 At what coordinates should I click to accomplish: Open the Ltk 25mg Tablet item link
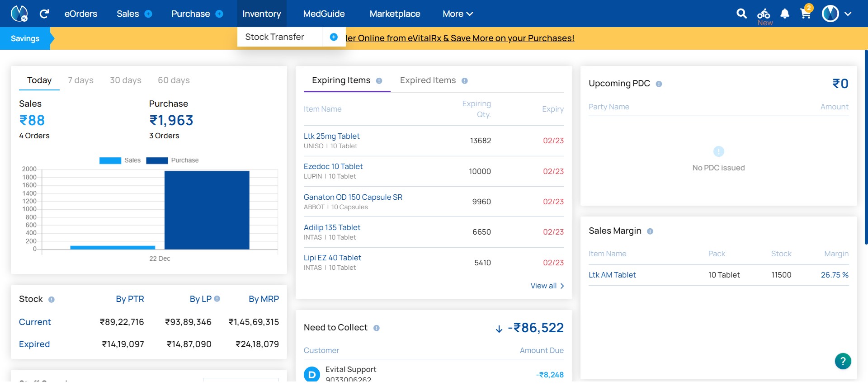(331, 136)
